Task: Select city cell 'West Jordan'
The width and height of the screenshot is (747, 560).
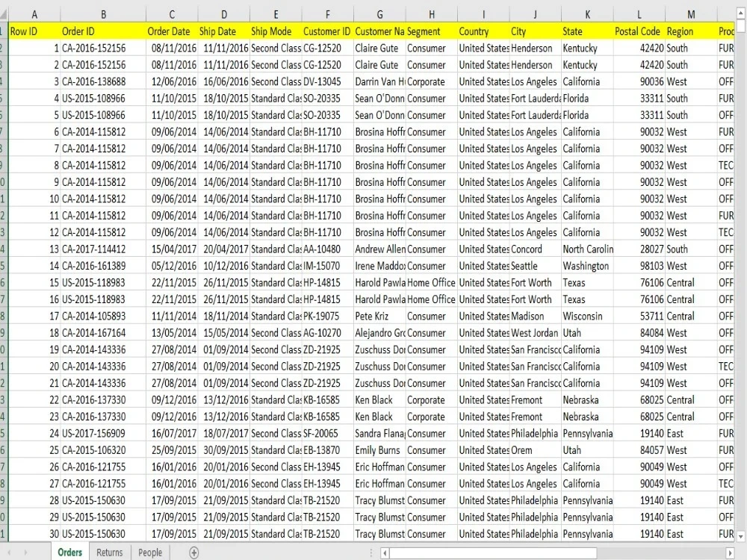Action: (x=536, y=333)
